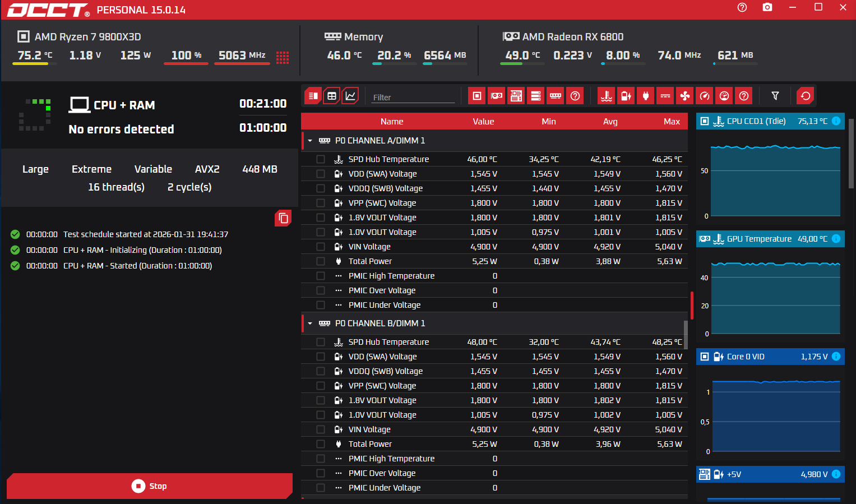Open info for the +5V graph
This screenshot has width=856, height=504.
coord(836,474)
